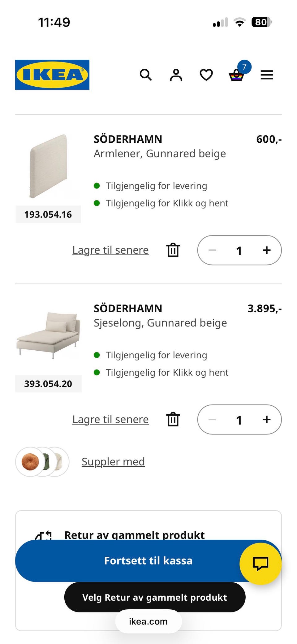Open the Suppler med link
This screenshot has width=297, height=644.
[x=113, y=462]
